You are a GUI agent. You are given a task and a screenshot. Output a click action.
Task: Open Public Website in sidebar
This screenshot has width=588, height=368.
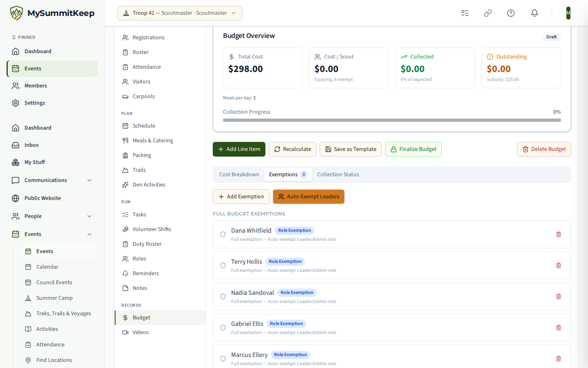[52, 198]
